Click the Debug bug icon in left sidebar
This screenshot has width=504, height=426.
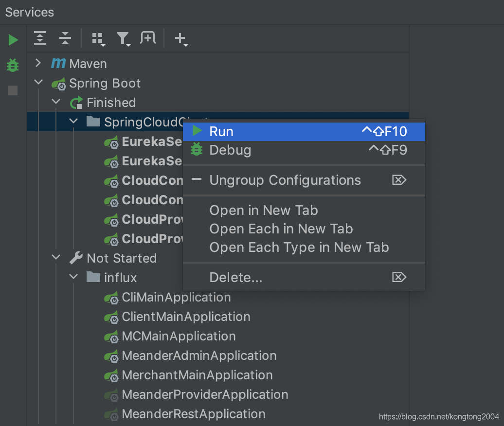pyautogui.click(x=13, y=65)
